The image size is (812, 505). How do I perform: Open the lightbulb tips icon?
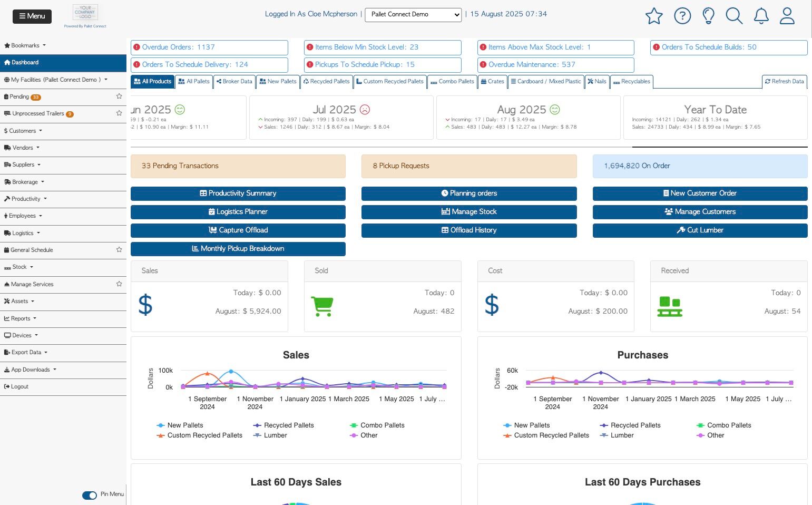(709, 16)
